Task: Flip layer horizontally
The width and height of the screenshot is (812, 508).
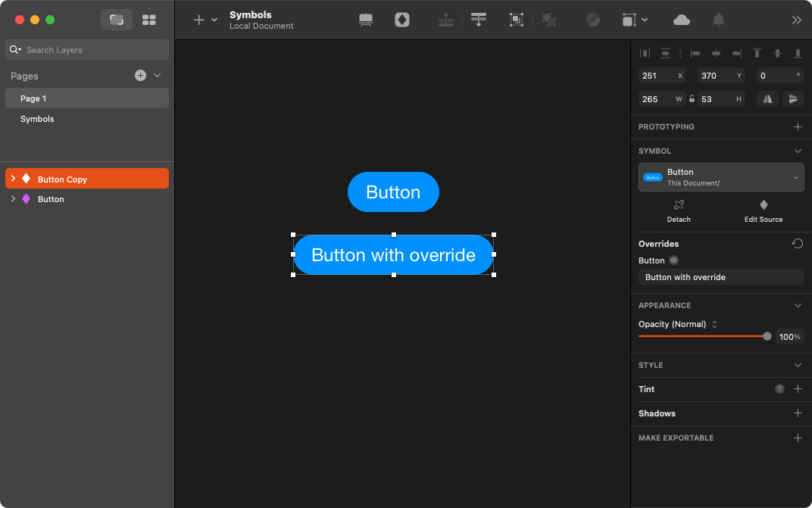Action: (x=768, y=99)
